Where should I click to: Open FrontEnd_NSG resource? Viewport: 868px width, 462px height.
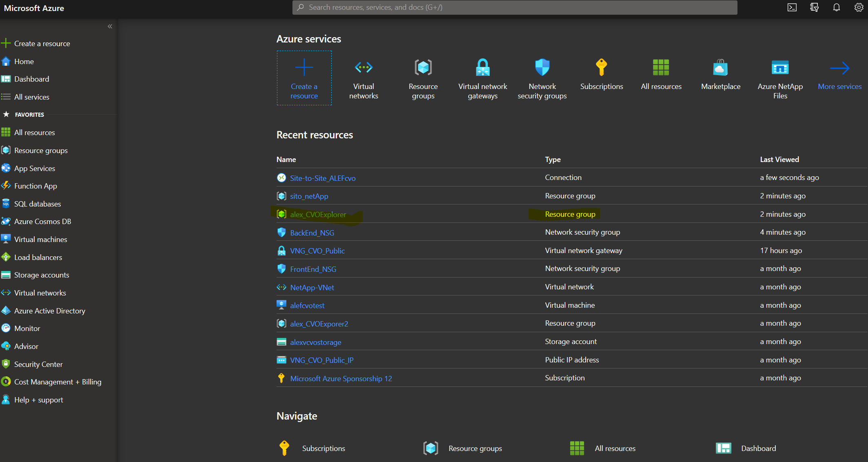(x=313, y=269)
